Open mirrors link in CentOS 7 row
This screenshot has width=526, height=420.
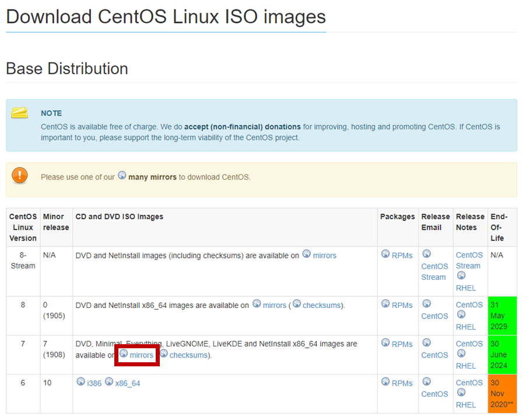pyautogui.click(x=141, y=355)
